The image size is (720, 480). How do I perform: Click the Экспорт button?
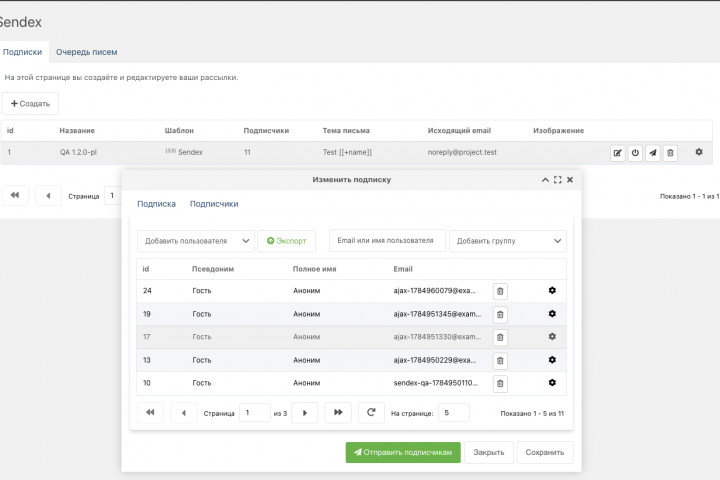coord(287,241)
